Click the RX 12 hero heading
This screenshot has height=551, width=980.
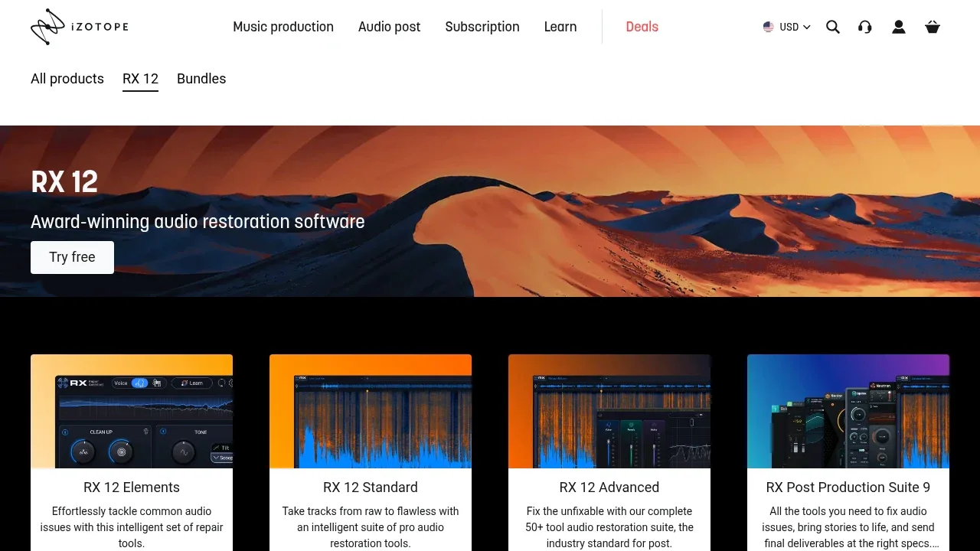pos(64,182)
